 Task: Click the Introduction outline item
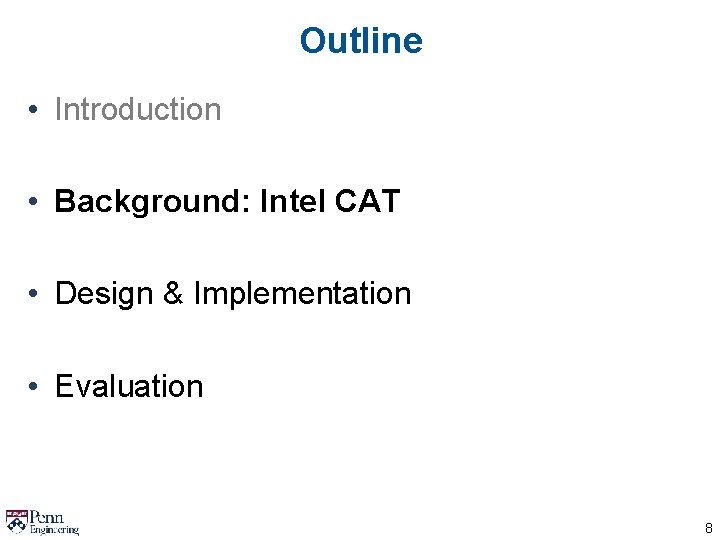pyautogui.click(x=138, y=109)
